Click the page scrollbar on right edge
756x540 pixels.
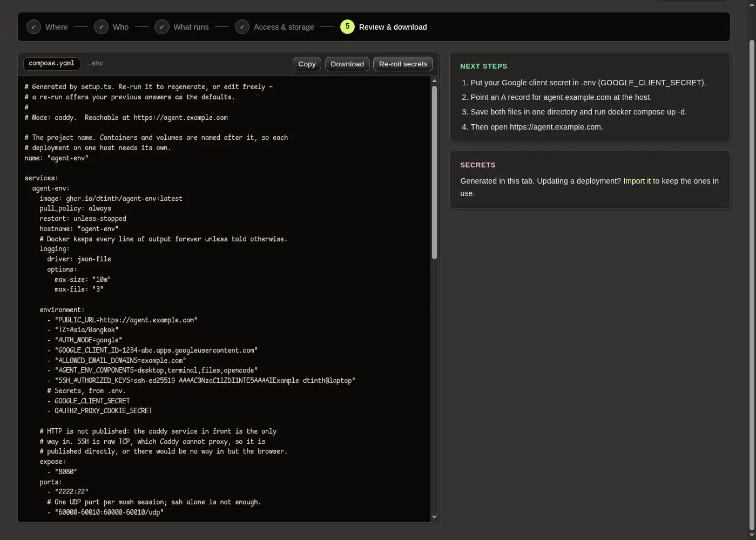point(752,286)
